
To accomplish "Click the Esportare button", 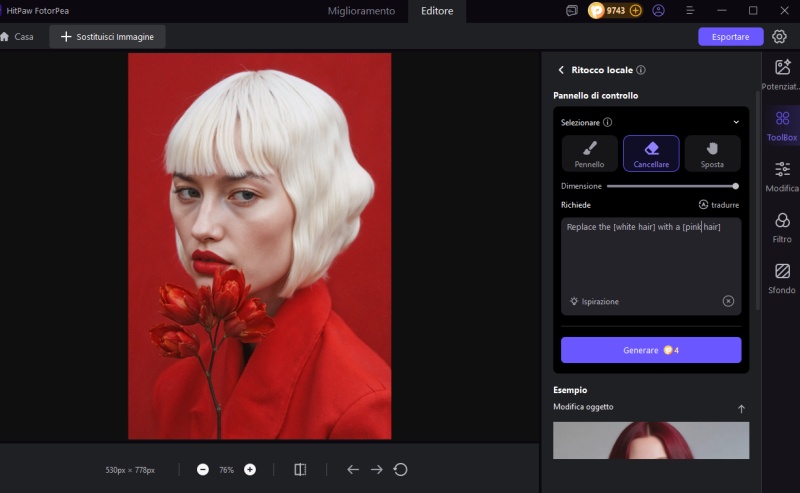I will click(x=730, y=36).
